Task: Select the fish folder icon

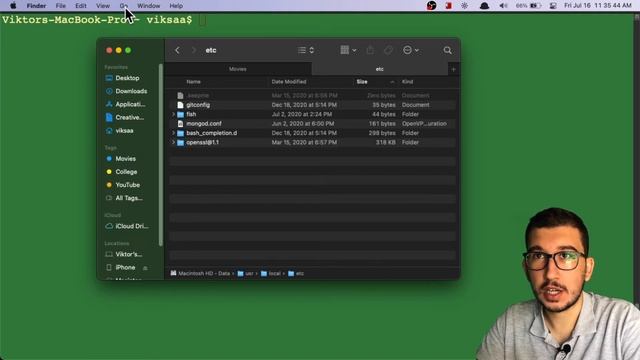Action: tap(180, 114)
